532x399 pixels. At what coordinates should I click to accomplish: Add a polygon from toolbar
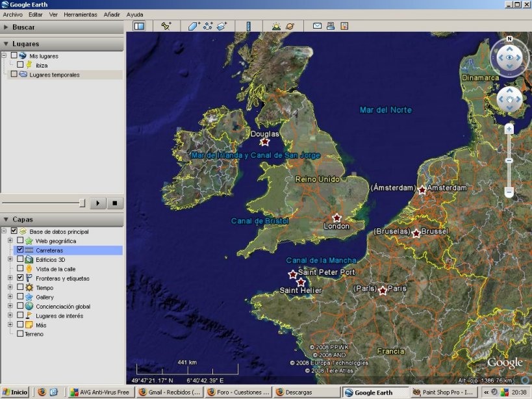[194, 26]
